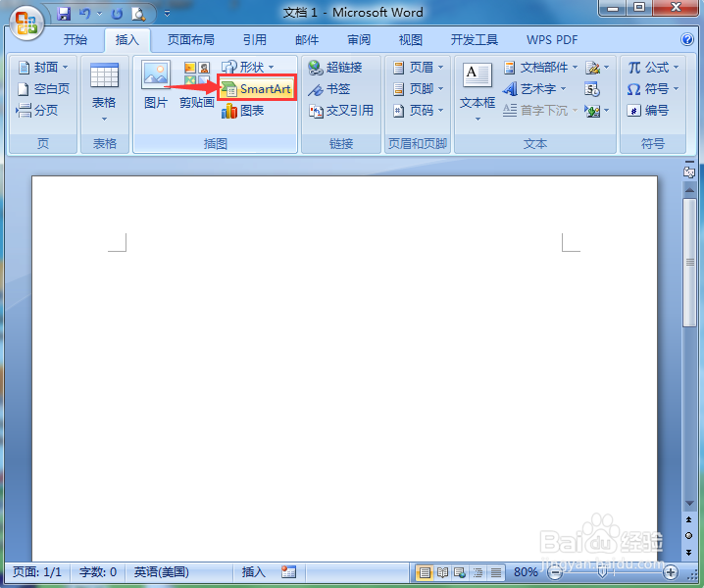Click the Office button logo
This screenshot has height=588, width=704.
26,23
